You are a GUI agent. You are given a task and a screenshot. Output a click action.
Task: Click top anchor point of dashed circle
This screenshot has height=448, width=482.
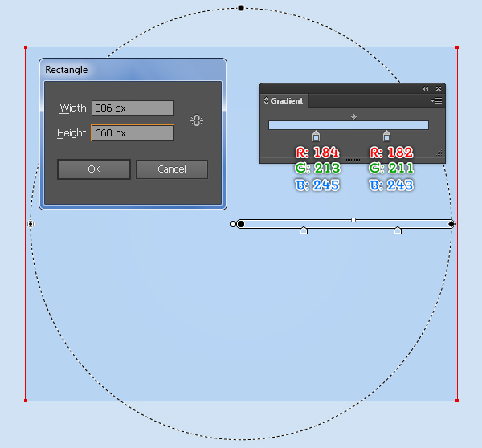pyautogui.click(x=241, y=8)
